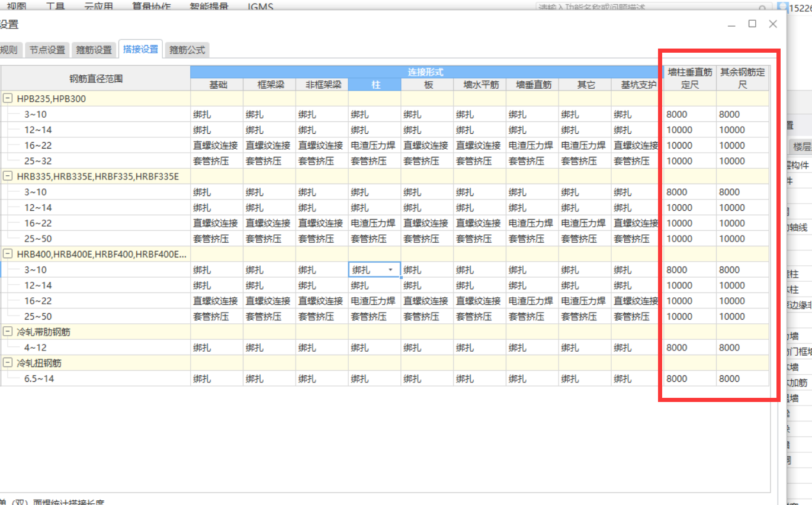
Task: Collapse the 冷轧扭钢筋 group
Action: pos(8,362)
